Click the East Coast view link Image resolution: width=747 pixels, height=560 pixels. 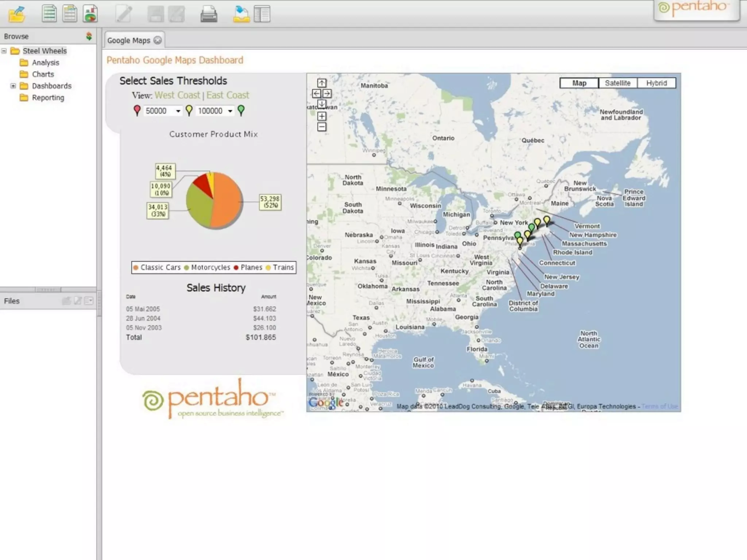click(228, 95)
